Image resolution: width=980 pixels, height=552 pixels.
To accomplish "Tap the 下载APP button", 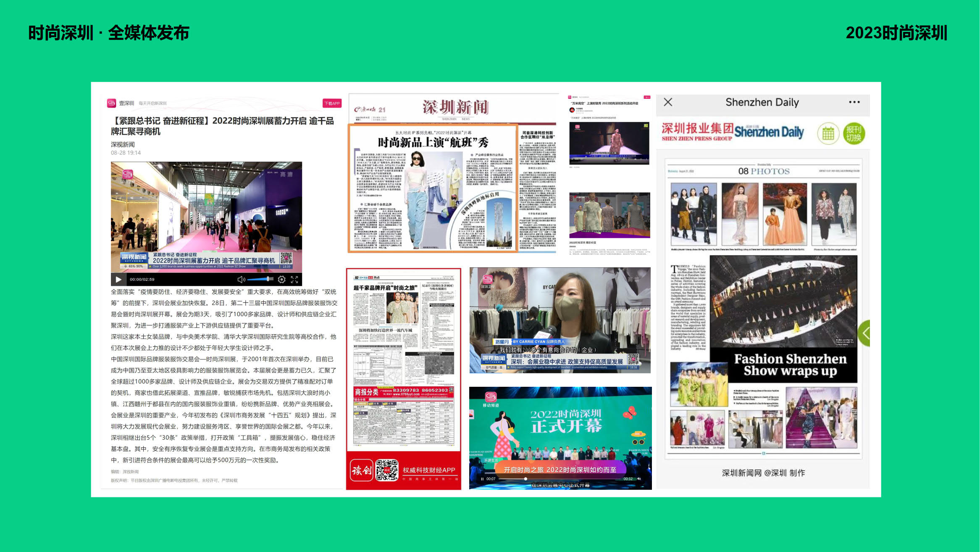I will (x=332, y=103).
